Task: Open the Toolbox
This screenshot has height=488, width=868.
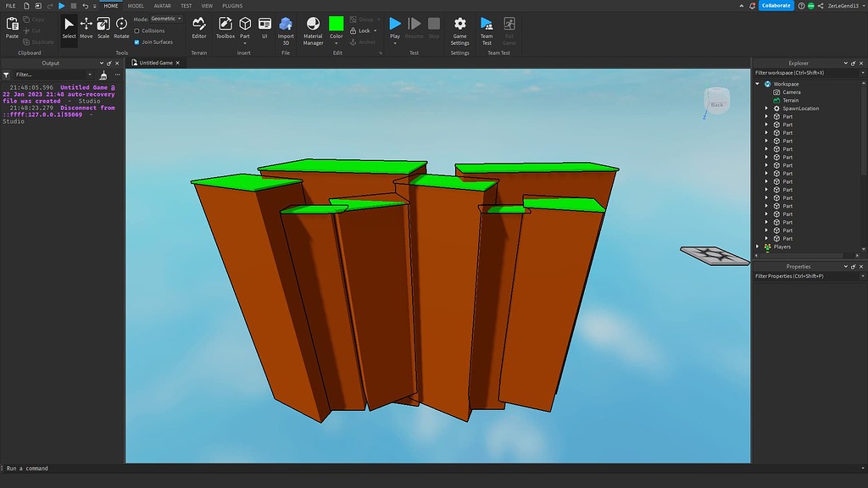Action: (225, 28)
